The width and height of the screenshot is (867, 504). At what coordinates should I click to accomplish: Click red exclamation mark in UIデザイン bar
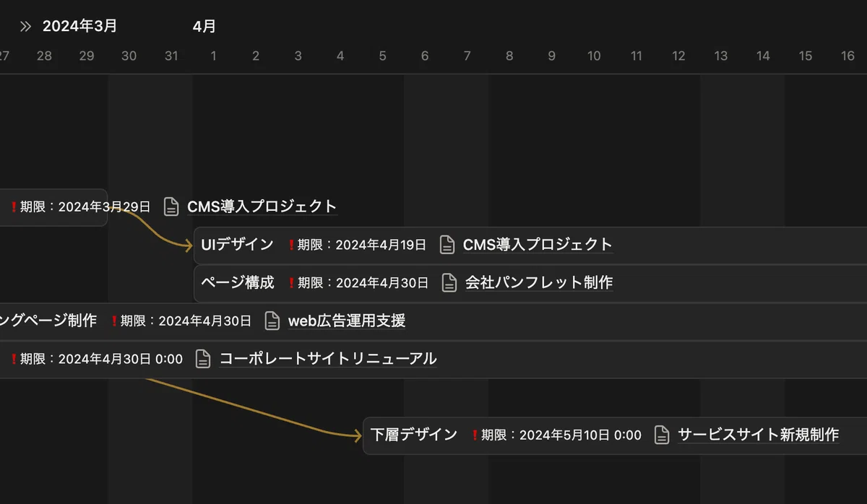[x=291, y=245]
